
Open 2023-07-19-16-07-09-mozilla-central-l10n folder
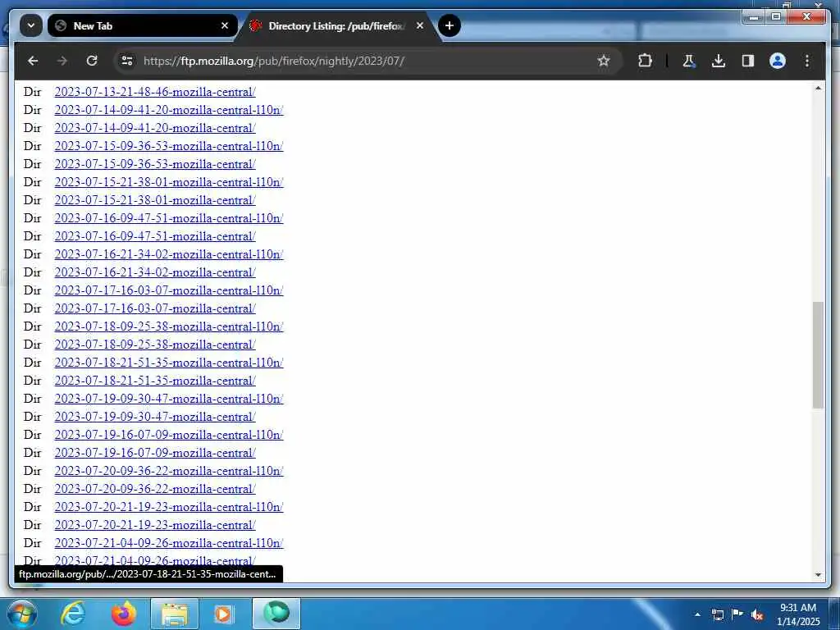[169, 435]
